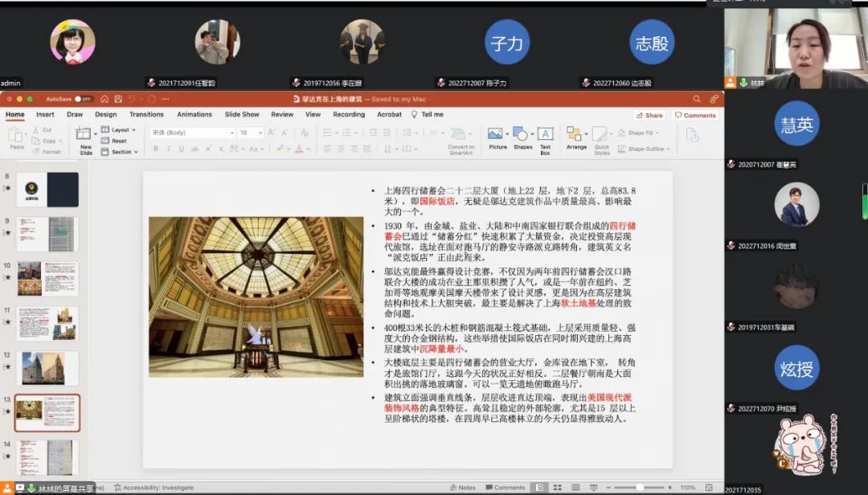Viewport: 868px width, 495px height.
Task: Open the Review tab
Action: tap(282, 114)
